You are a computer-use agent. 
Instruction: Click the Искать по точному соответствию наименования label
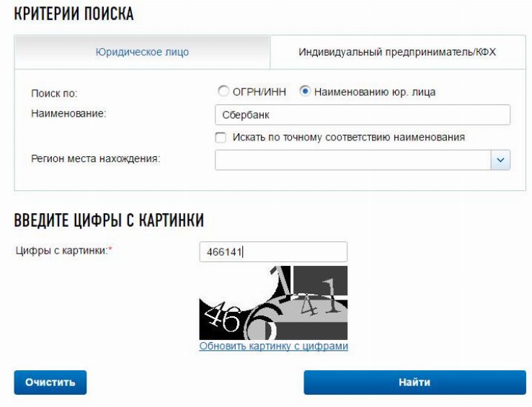(348, 138)
